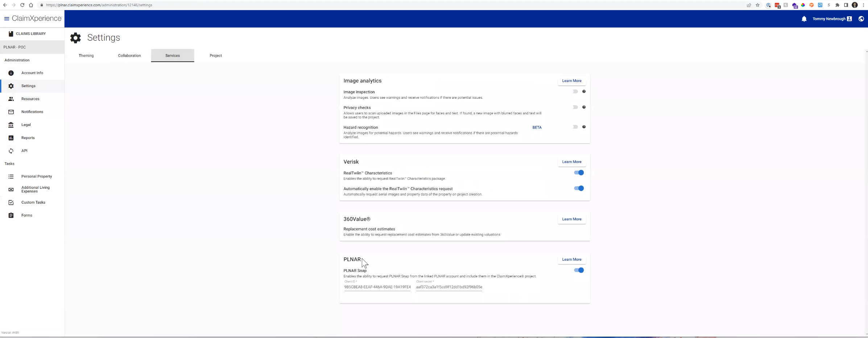Click the ClaimXperience logo
Viewport: 868px width, 338px height.
click(x=37, y=19)
